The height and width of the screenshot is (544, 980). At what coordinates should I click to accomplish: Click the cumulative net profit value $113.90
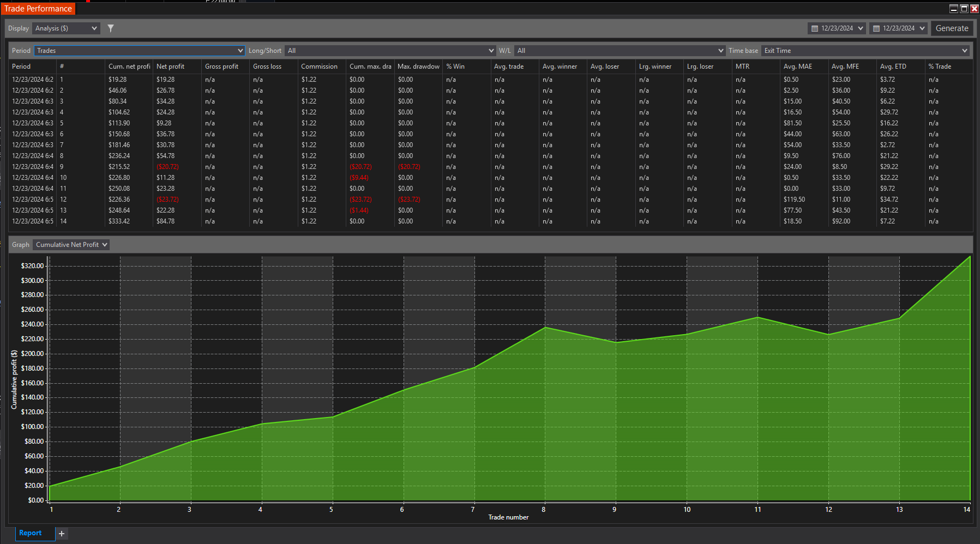click(119, 123)
